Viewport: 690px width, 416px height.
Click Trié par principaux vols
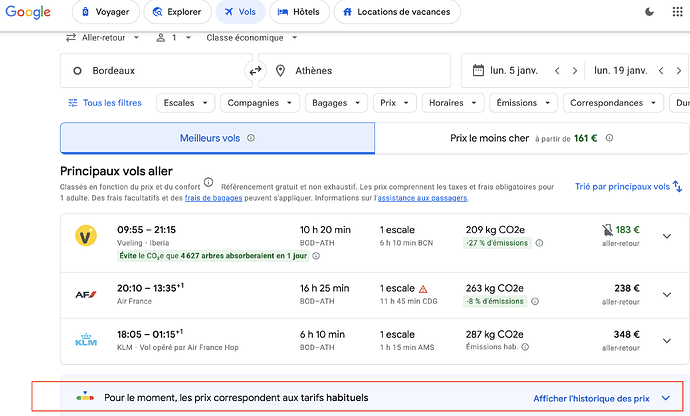click(x=622, y=187)
